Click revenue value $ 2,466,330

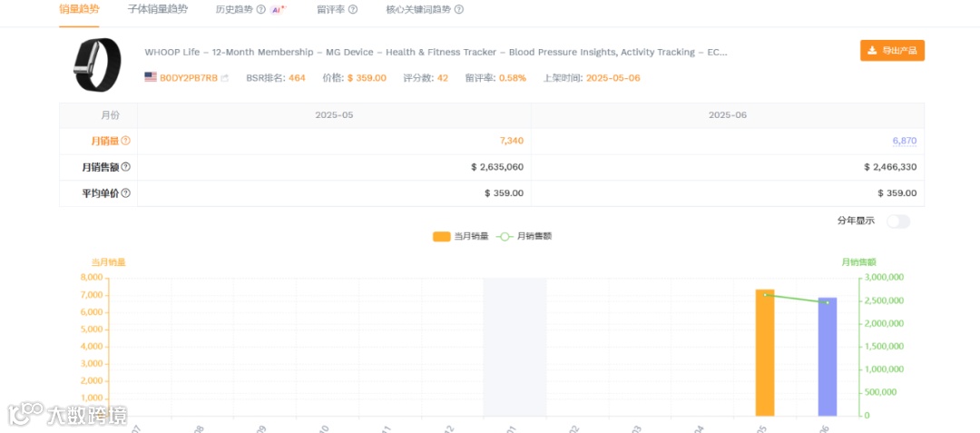(x=891, y=167)
